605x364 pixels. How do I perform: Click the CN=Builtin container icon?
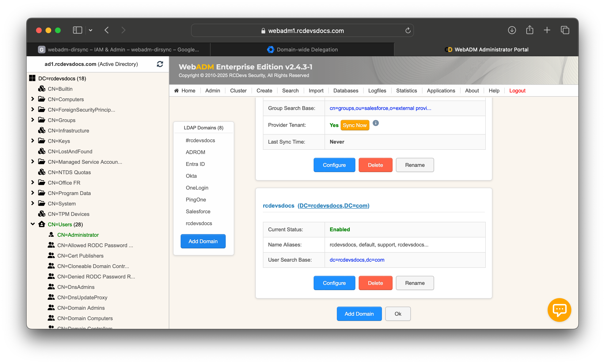point(42,89)
